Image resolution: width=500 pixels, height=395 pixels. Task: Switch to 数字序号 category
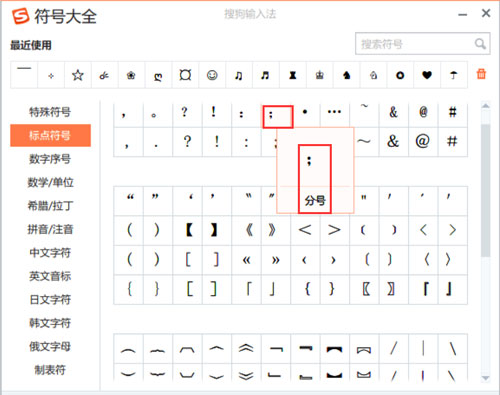(50, 159)
